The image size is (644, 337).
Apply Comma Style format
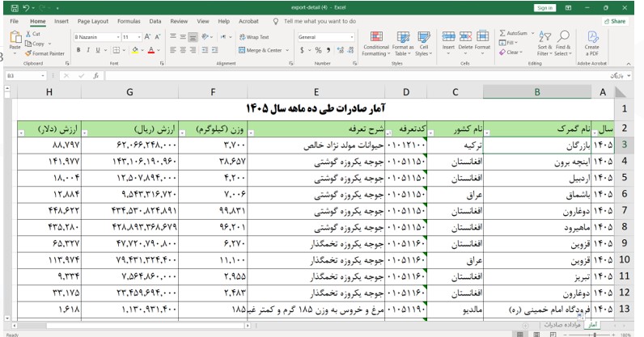click(x=328, y=50)
